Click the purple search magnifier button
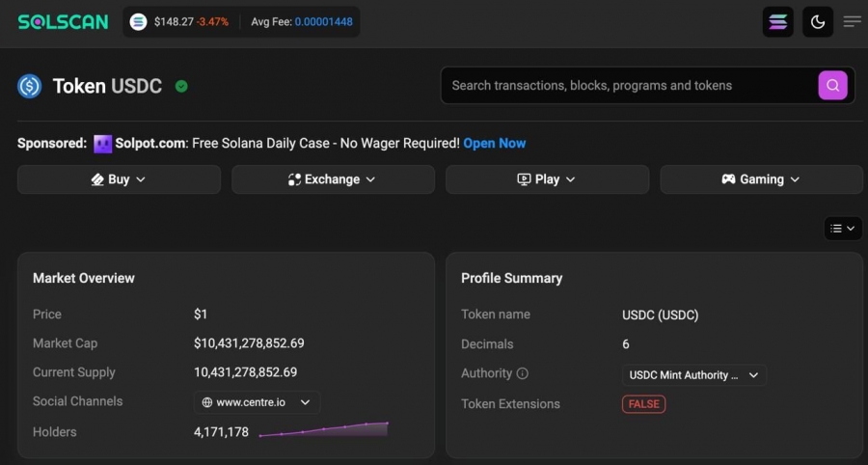Image resolution: width=868 pixels, height=465 pixels. pos(832,85)
